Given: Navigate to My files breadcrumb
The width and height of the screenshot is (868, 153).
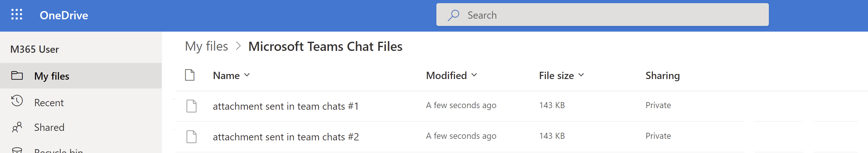Looking at the screenshot, I should click(x=206, y=46).
